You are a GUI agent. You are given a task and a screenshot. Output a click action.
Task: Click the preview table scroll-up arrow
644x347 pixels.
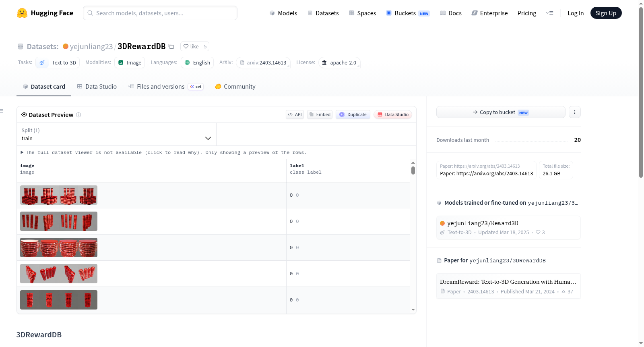coord(413,162)
